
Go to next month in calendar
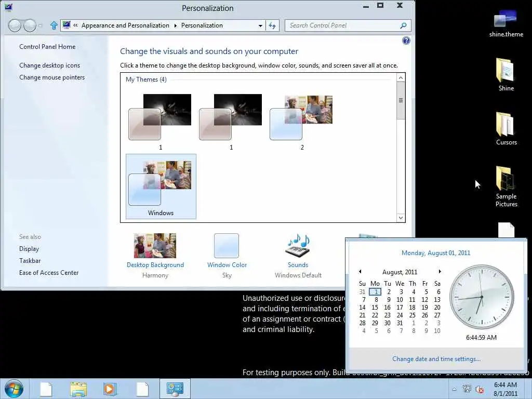point(440,271)
